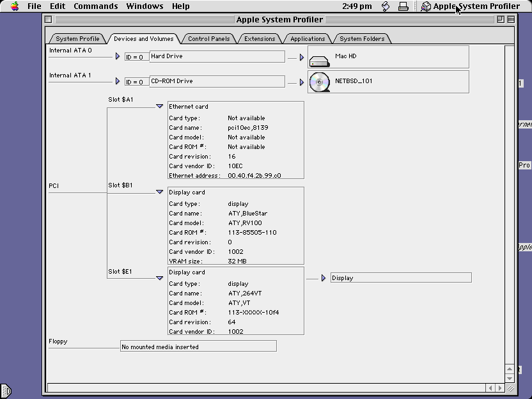The image size is (532, 399).
Task: Click the ROM number 113-85505-110
Action: click(252, 232)
